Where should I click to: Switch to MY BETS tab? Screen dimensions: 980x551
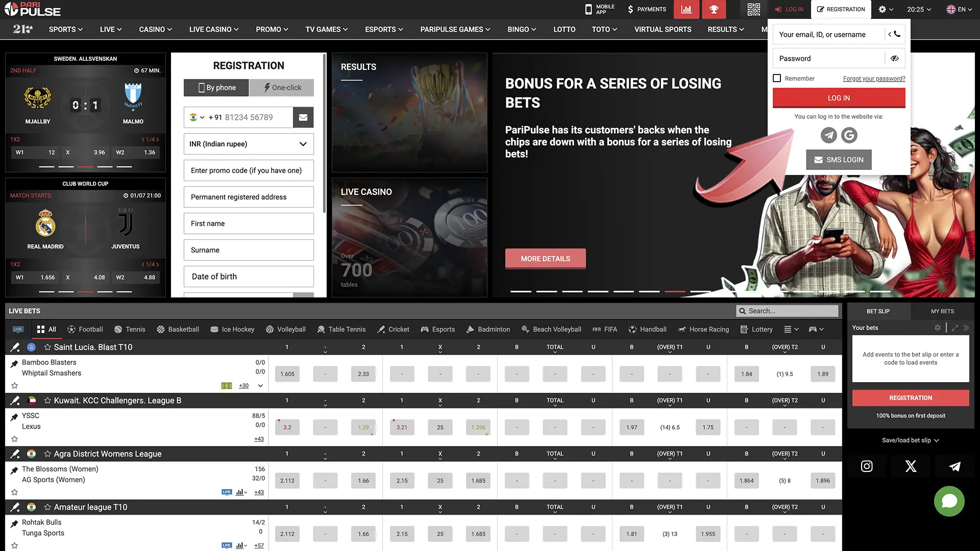[x=942, y=311]
